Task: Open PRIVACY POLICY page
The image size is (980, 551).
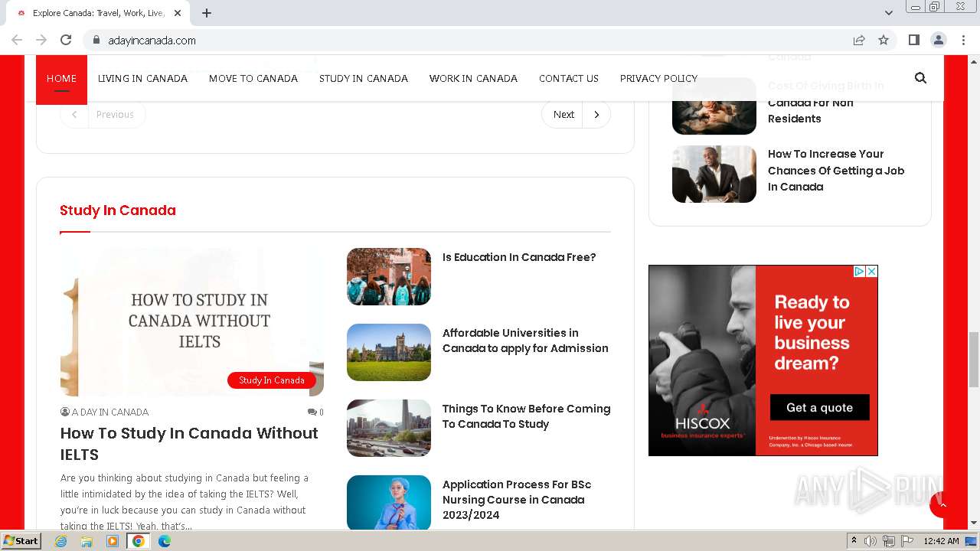Action: (658, 78)
